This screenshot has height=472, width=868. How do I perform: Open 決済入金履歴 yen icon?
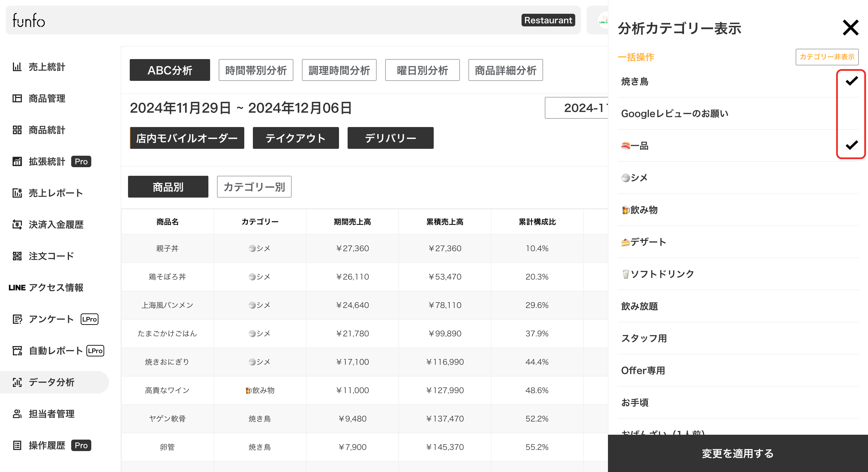point(17,225)
